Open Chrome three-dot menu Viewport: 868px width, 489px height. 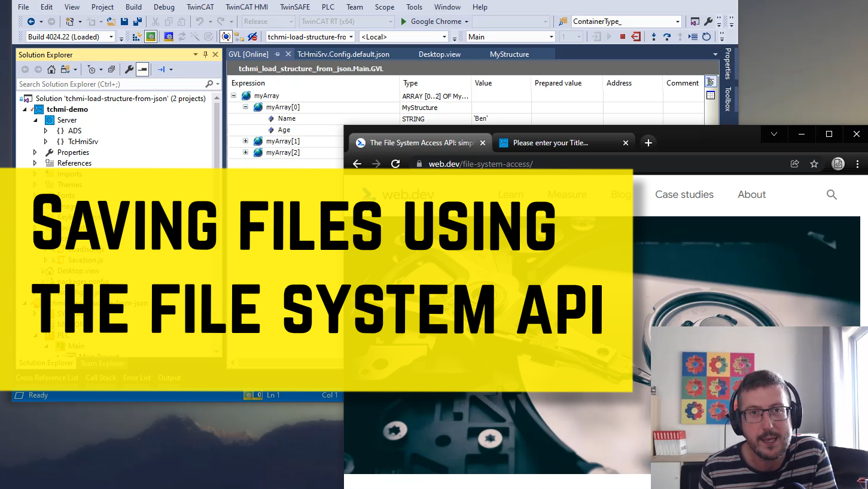(x=858, y=164)
